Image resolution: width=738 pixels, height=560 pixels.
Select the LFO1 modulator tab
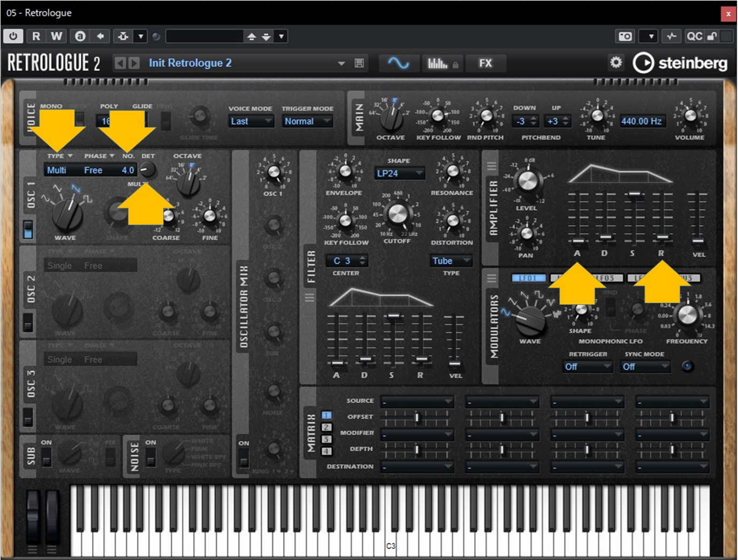[x=528, y=278]
